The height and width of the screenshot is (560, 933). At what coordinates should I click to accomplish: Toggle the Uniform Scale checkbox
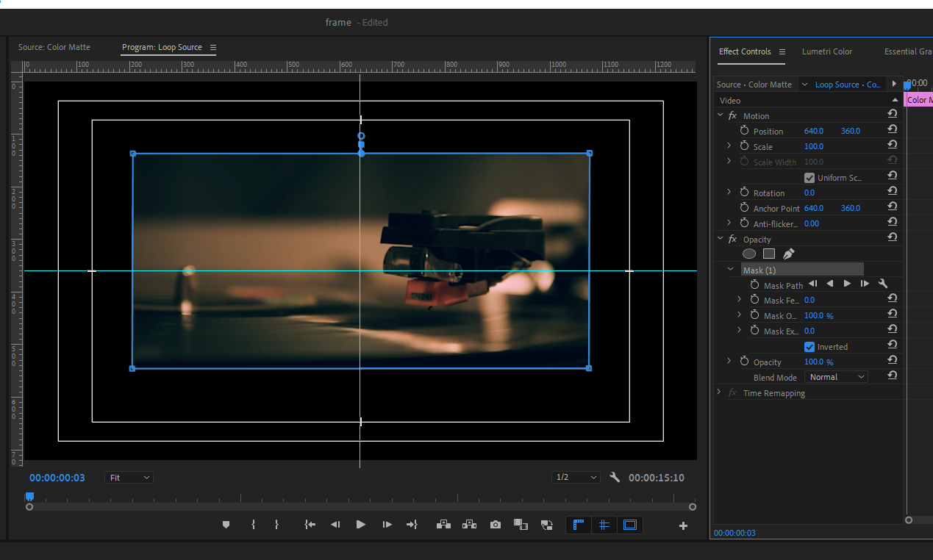pos(809,178)
